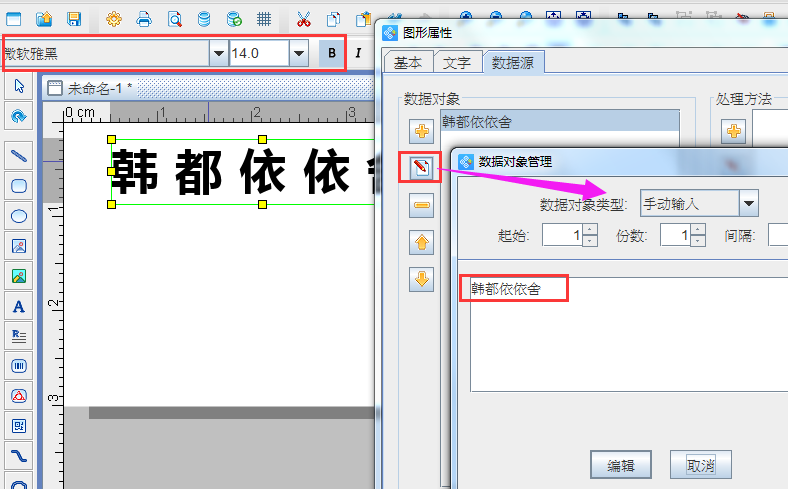This screenshot has height=489, width=788.
Task: Toggle Italic formatting button
Action: (x=357, y=53)
